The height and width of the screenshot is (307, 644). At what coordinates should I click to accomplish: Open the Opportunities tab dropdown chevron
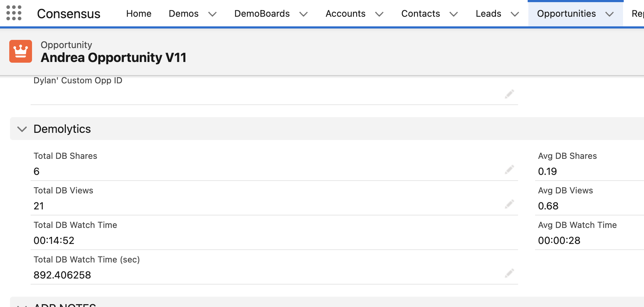pos(609,14)
